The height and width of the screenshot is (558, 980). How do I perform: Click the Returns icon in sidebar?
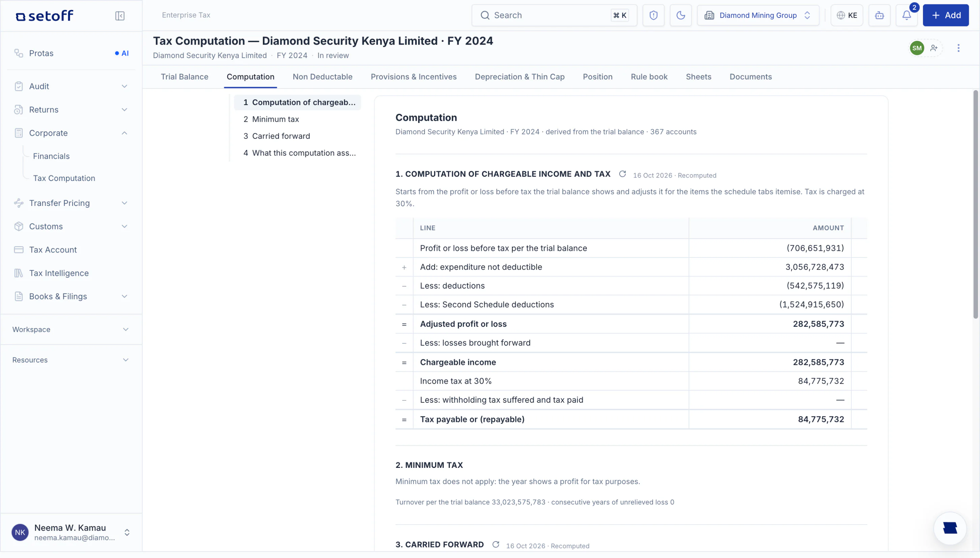pyautogui.click(x=18, y=110)
